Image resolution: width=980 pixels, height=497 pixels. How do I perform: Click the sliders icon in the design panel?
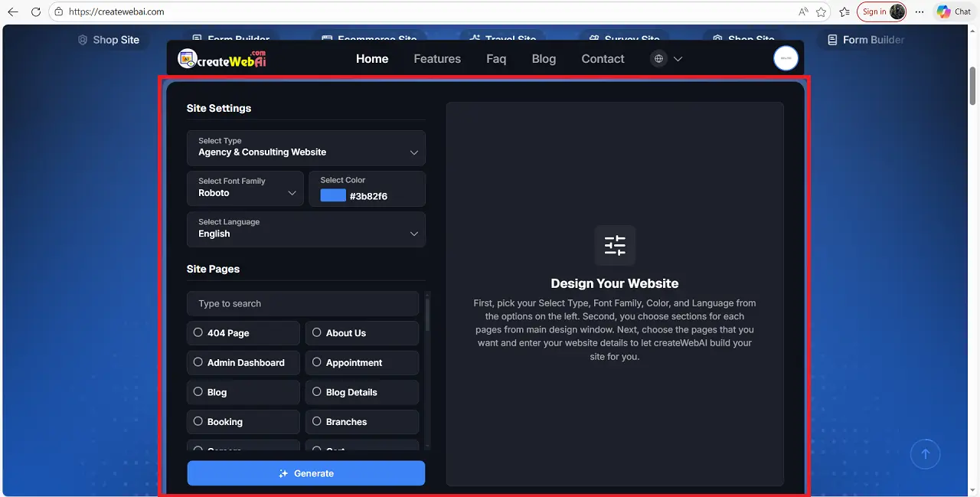[x=615, y=245]
